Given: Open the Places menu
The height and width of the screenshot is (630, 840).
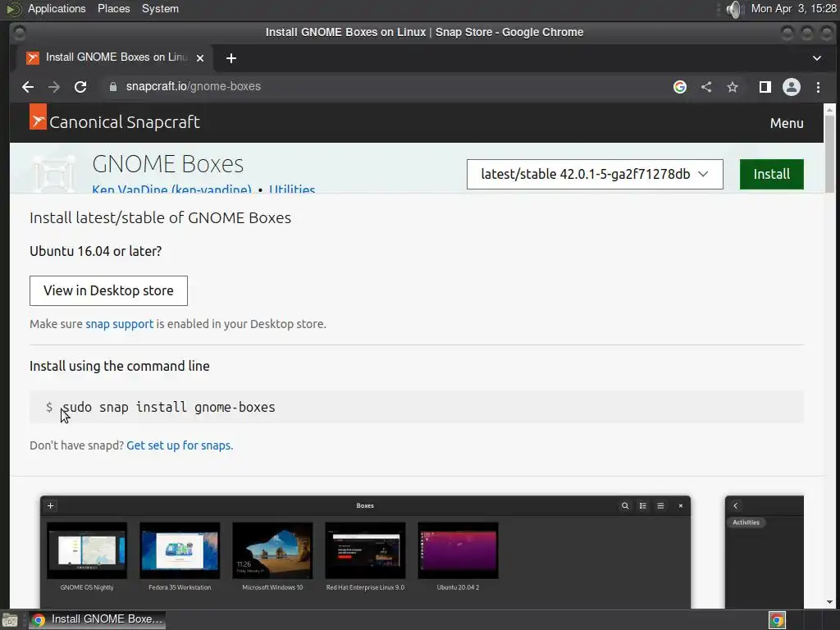Looking at the screenshot, I should coord(113,8).
